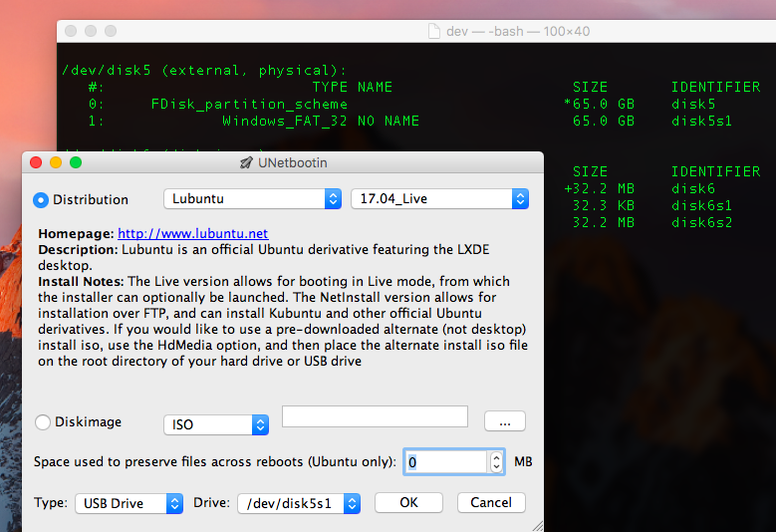Minimize UNetbootin with the yellow button
The width and height of the screenshot is (776, 532).
(56, 162)
